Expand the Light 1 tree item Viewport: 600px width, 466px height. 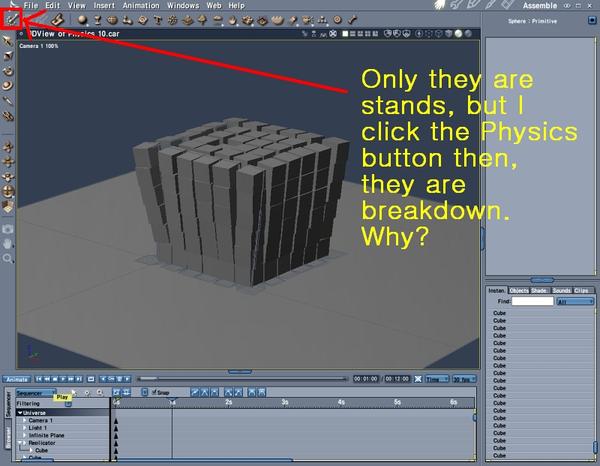coord(25,428)
